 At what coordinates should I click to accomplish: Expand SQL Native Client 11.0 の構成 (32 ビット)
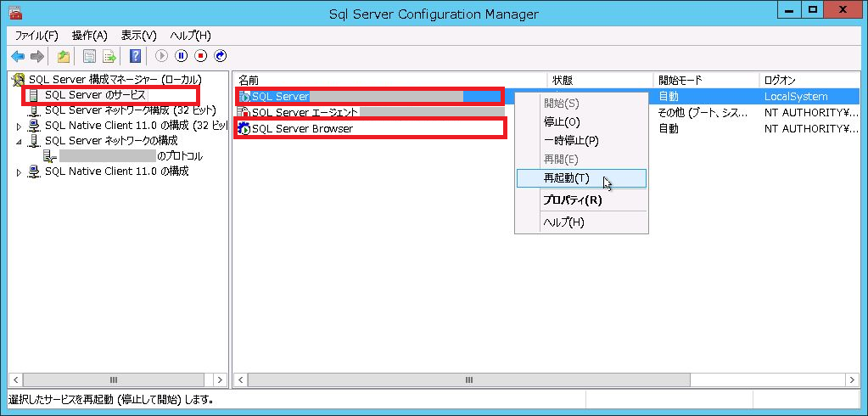tap(20, 126)
